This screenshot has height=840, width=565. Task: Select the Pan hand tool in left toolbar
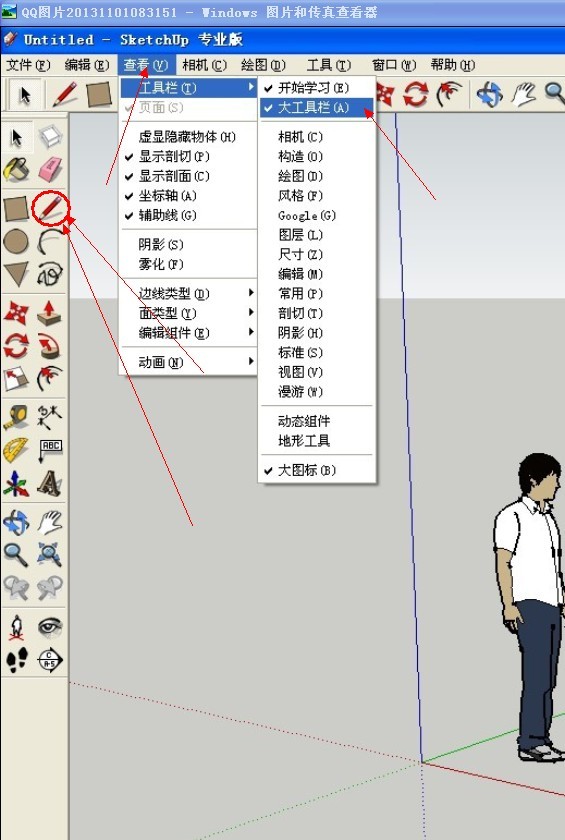50,522
